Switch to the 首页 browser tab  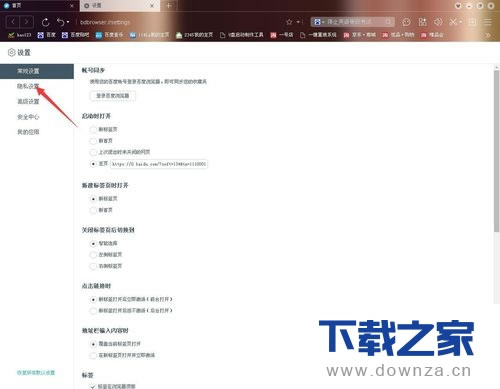tap(38, 5)
